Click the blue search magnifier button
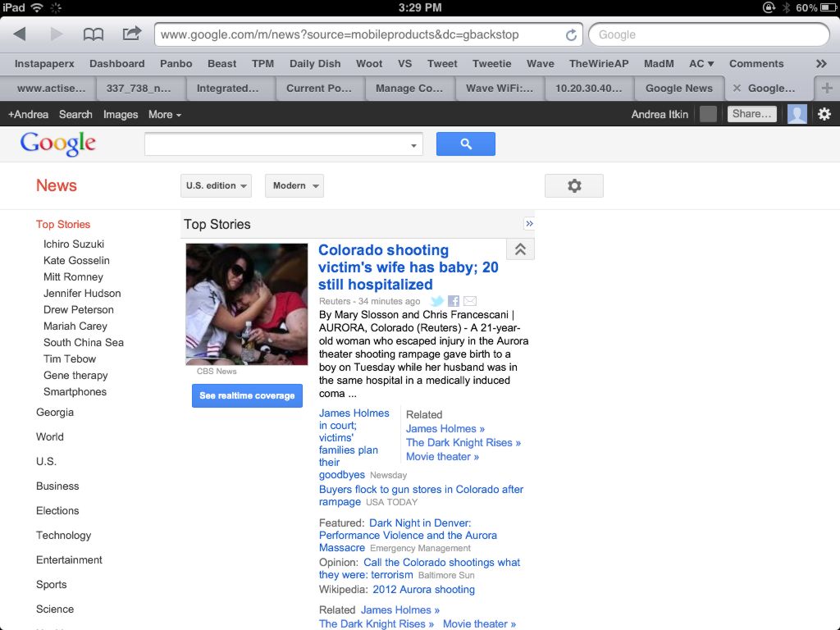840x630 pixels. tap(466, 144)
